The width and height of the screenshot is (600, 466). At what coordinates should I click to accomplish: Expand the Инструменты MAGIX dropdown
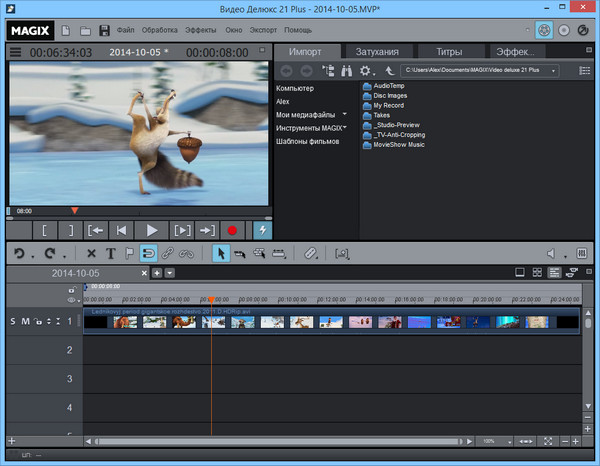point(345,128)
